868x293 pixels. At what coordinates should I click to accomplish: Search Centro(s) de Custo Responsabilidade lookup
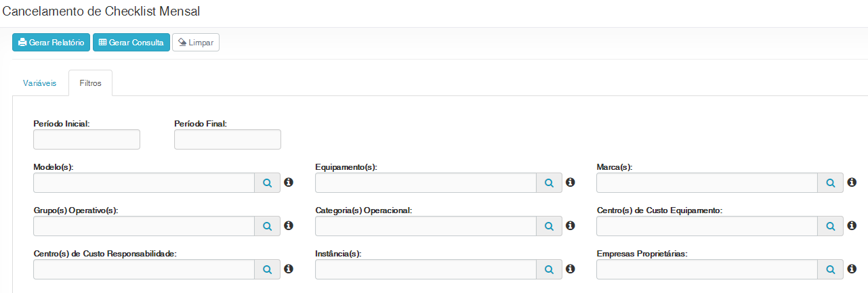[x=267, y=269]
